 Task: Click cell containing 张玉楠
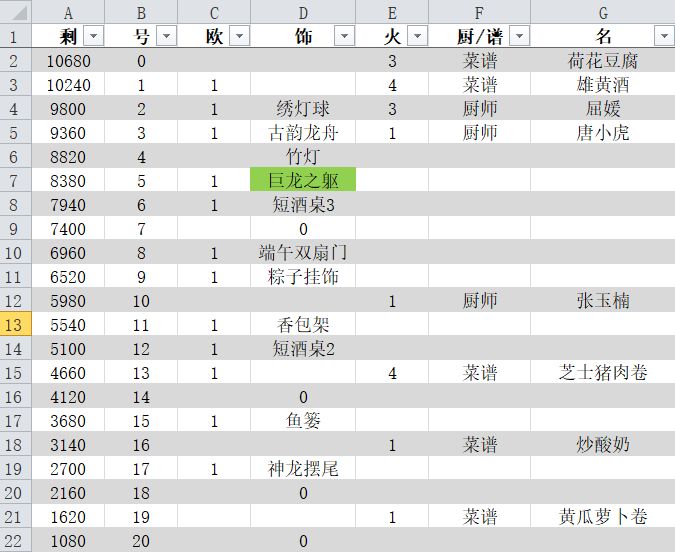[603, 301]
